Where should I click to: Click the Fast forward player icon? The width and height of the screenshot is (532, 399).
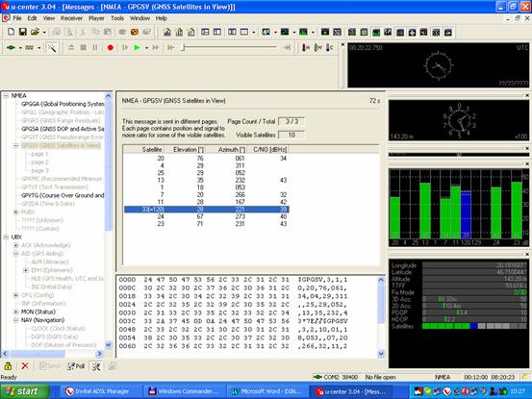tap(156, 48)
